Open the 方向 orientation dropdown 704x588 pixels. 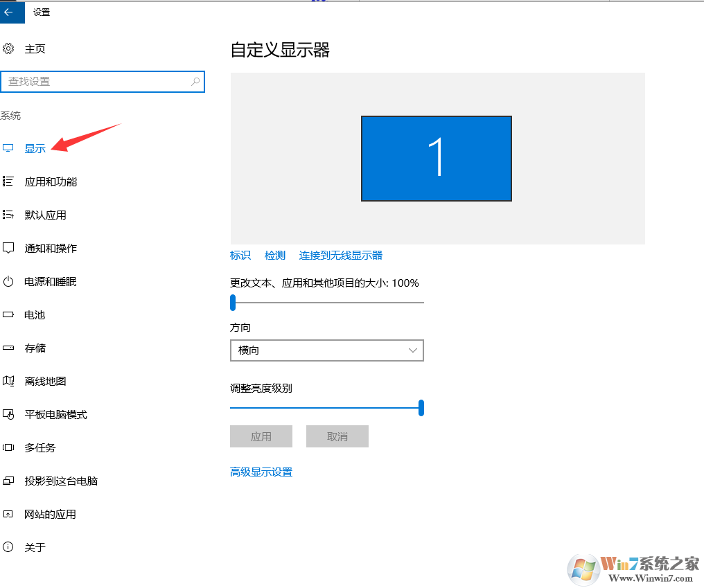413,350
